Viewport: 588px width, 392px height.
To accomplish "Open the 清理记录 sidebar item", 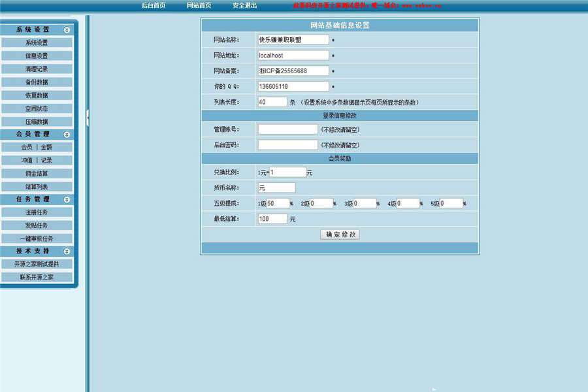I will 37,69.
